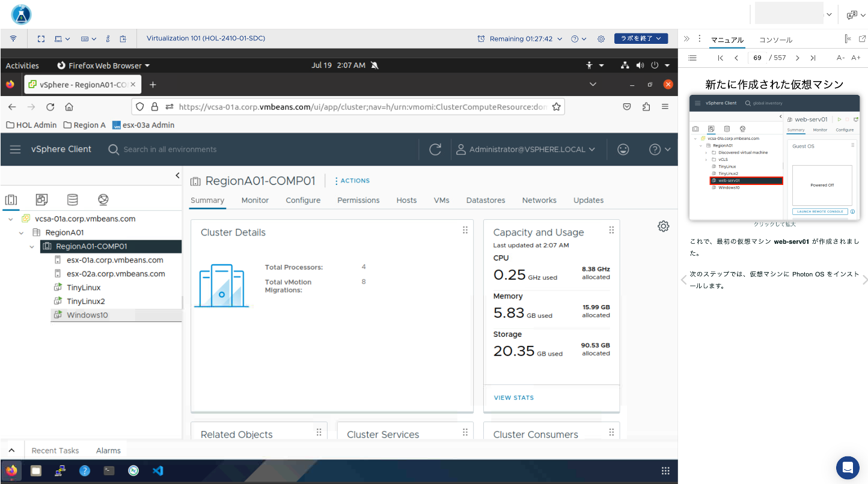Enlarge the web-serv01 manual thumbnail
The height and width of the screenshot is (484, 868).
[774, 157]
